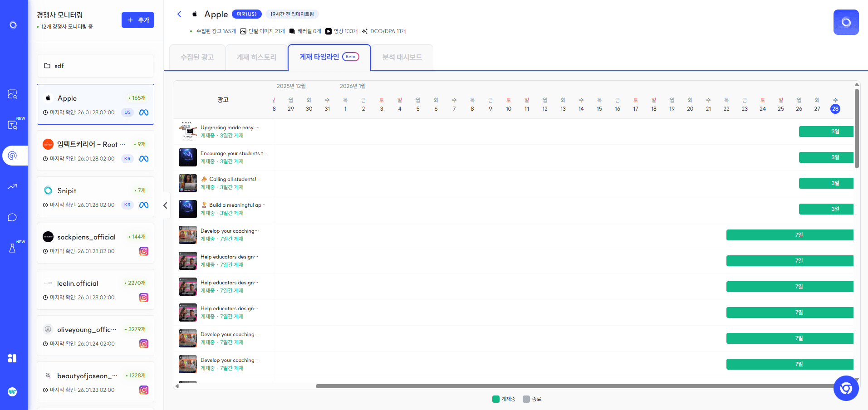Screen dimensions: 868x410
Task: Select date 28 in the timeline header
Action: [835, 109]
